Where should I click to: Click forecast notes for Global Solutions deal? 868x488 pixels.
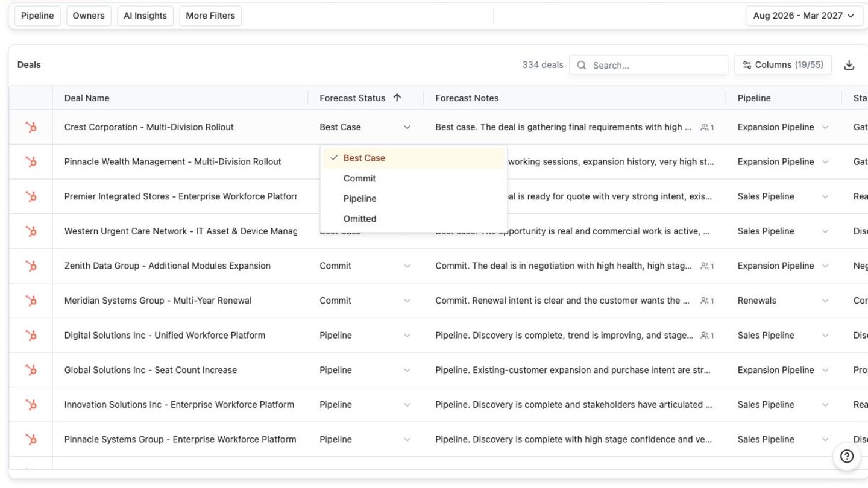(573, 370)
